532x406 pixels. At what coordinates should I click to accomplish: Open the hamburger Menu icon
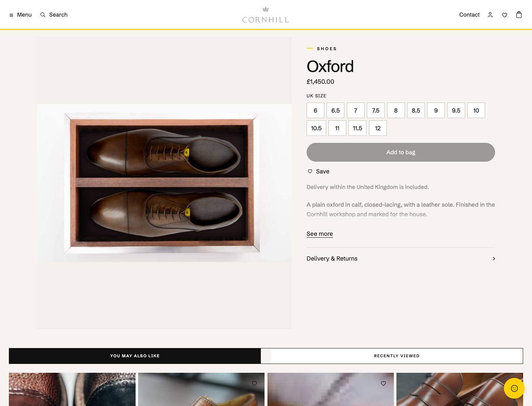tap(11, 15)
